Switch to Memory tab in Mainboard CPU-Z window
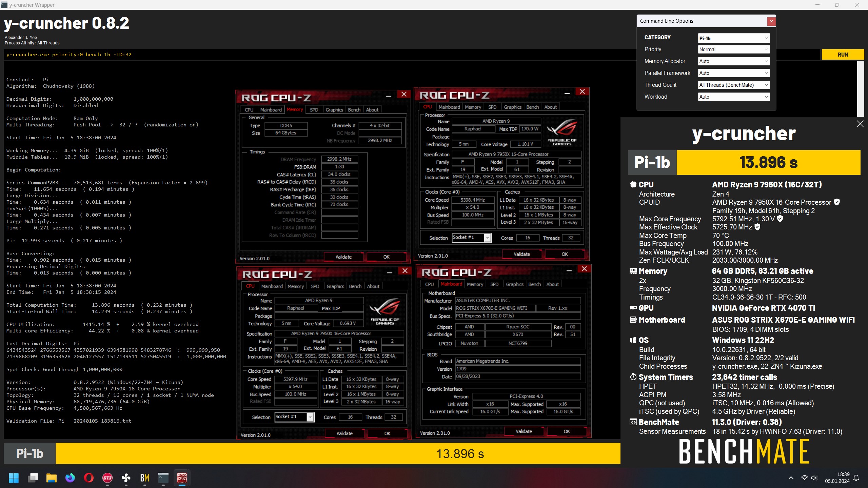 pyautogui.click(x=475, y=284)
